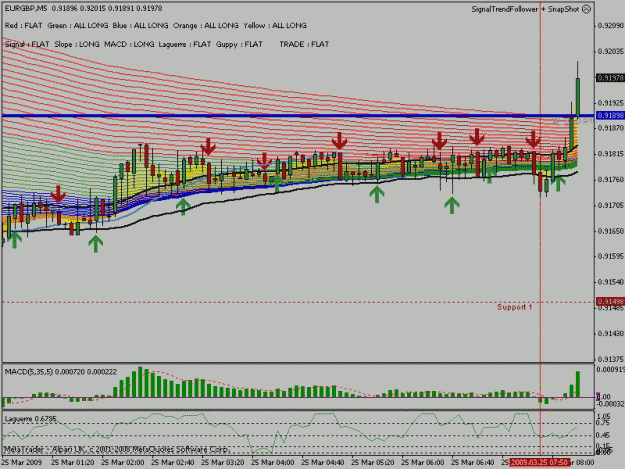Click the current price tag 0.91978
625x469 pixels.
(x=610, y=78)
